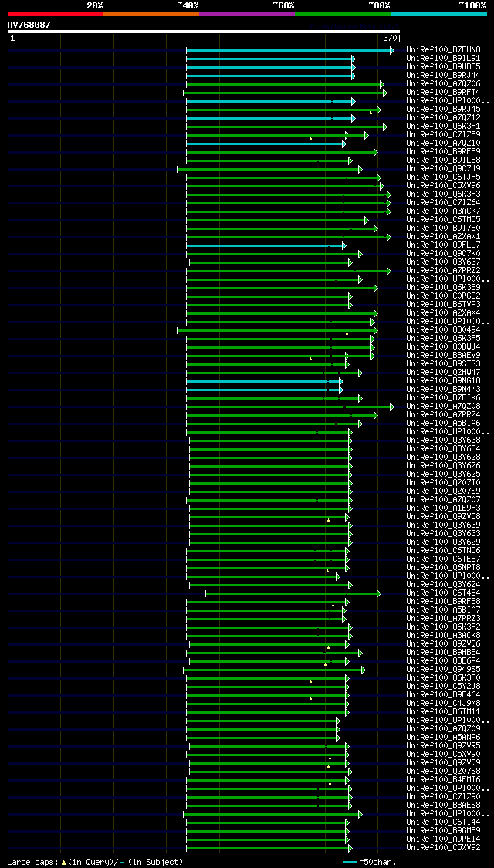
Task: Open hit UniRef100_A7QZ12
Action: click(x=443, y=118)
